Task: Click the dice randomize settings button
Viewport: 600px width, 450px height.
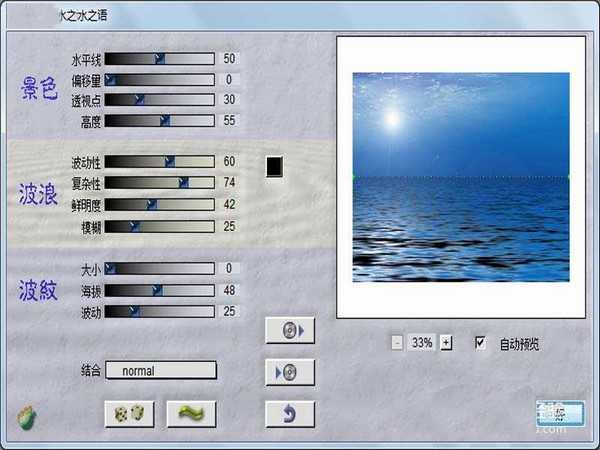Action: [x=129, y=413]
